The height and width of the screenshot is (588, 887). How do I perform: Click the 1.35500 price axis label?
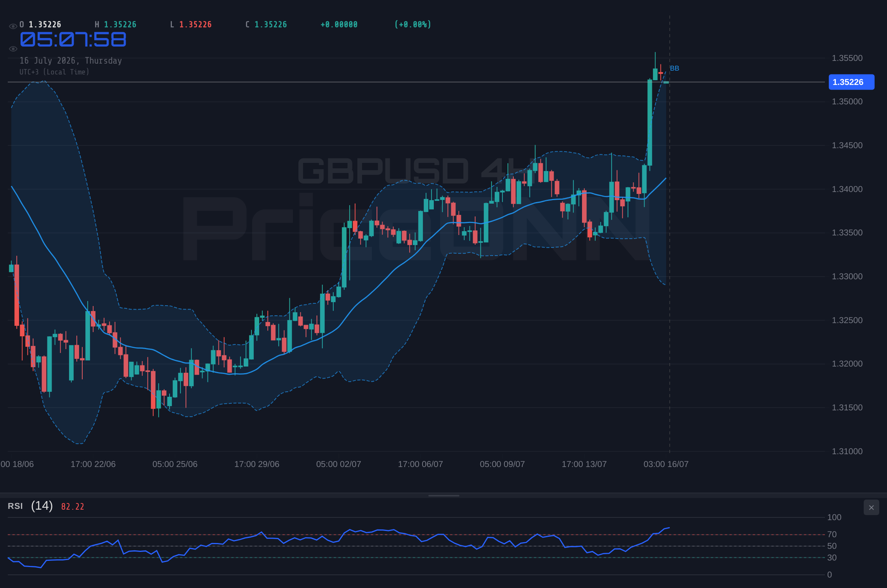847,58
